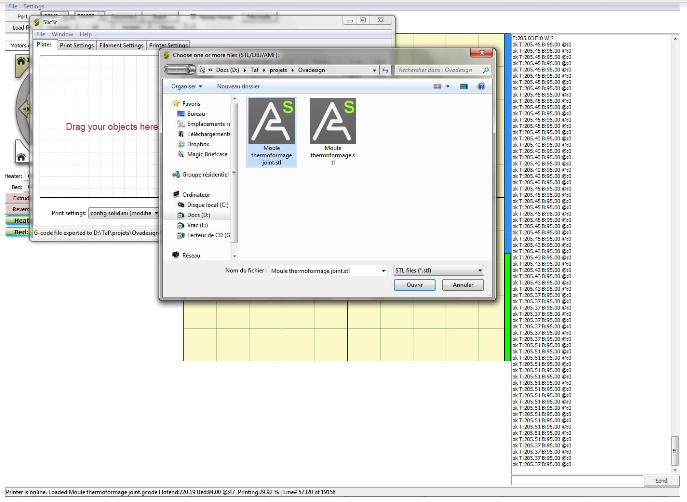Switch to the Filament Settings tab
The image size is (687, 502).
[121, 45]
